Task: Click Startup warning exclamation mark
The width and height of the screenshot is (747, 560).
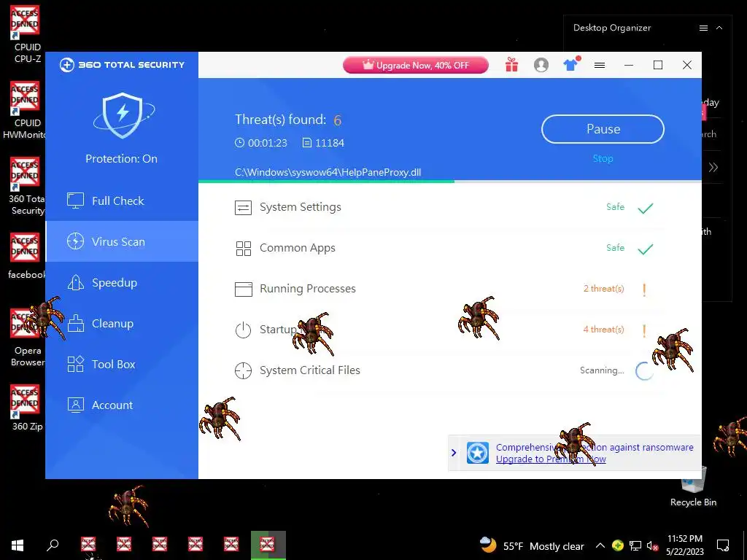Action: (x=644, y=330)
